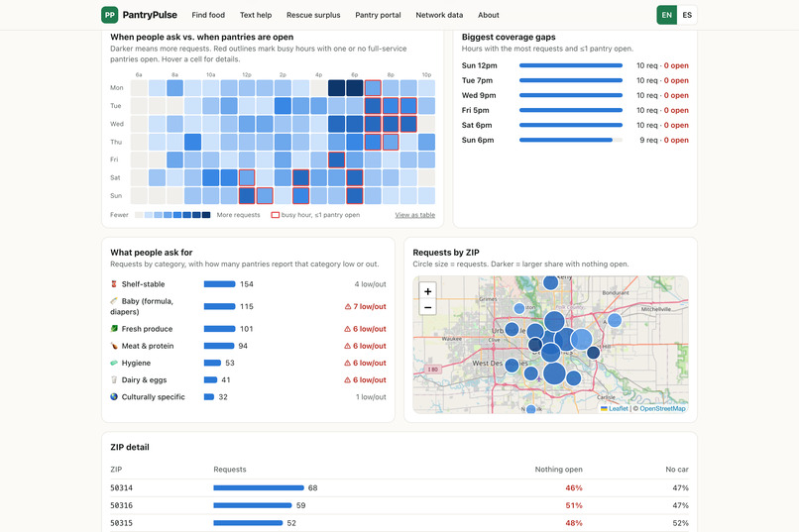Zoom in on the ZIP map
This screenshot has height=532, width=799.
(427, 291)
